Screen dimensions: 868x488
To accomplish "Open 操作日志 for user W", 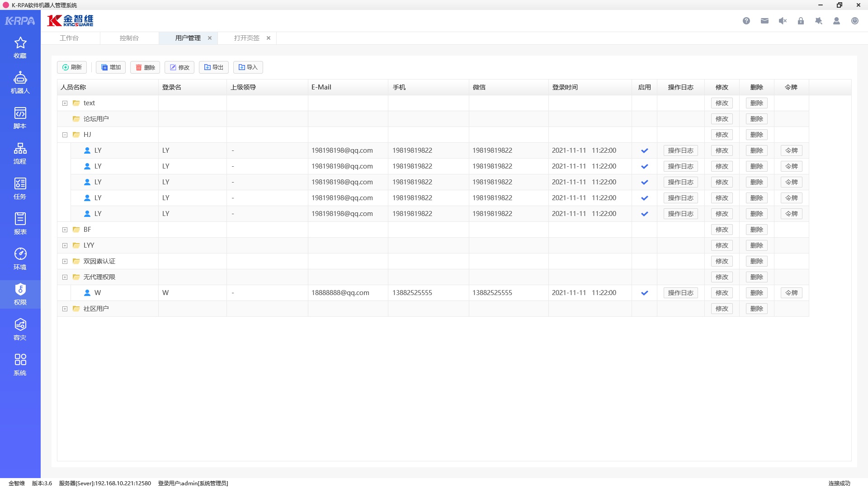I will tap(681, 293).
